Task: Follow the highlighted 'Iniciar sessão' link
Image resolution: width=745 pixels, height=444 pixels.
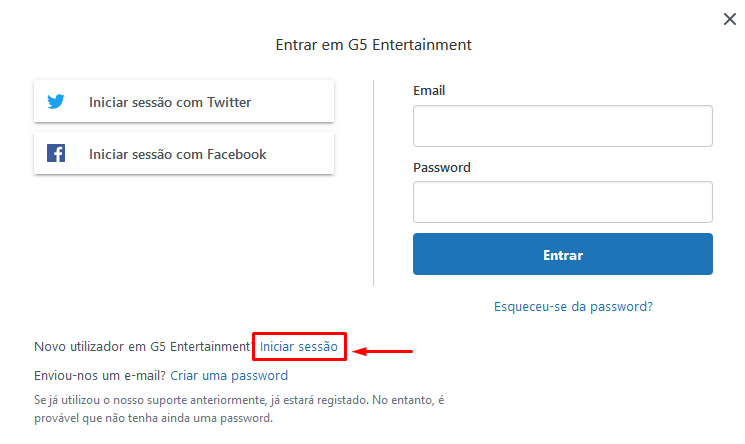Action: [x=298, y=347]
